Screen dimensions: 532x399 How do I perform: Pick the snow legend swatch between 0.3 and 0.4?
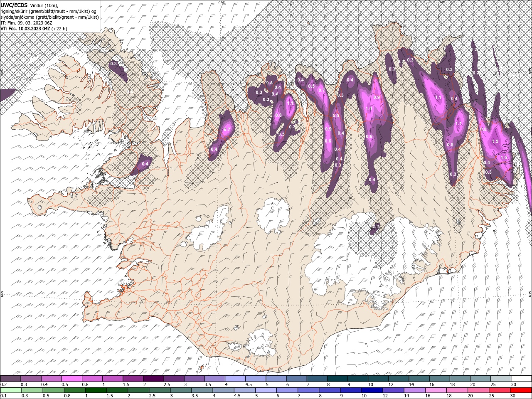pyautogui.click(x=31, y=379)
